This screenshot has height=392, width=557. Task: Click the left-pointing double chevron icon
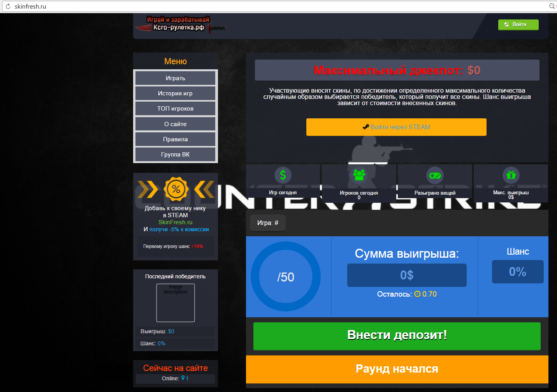tap(204, 190)
